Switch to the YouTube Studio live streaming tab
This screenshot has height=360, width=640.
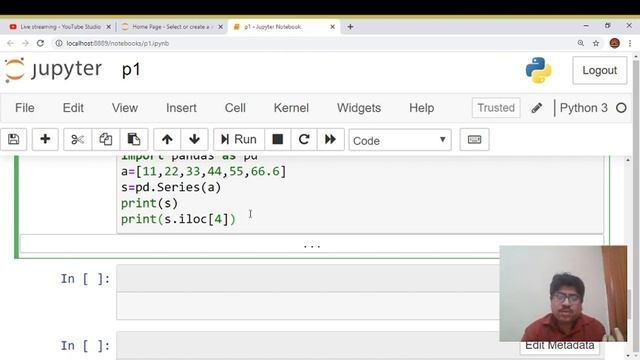[x=60, y=27]
